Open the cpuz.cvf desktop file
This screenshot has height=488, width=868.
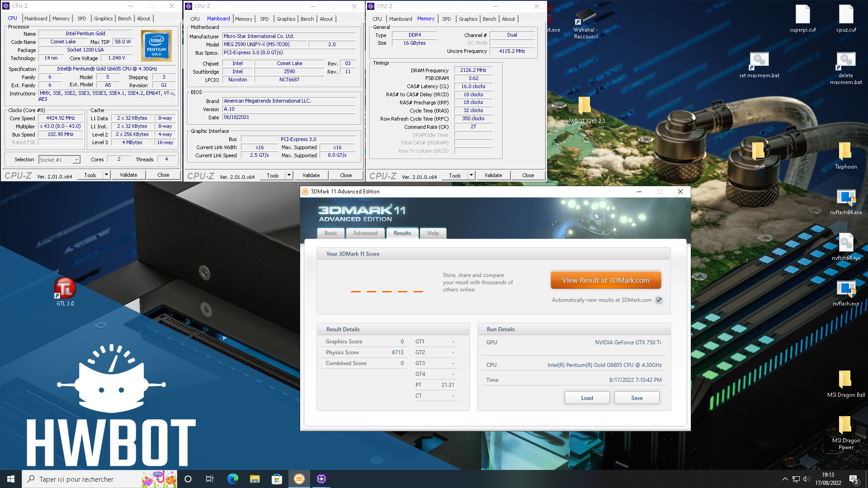(x=846, y=18)
